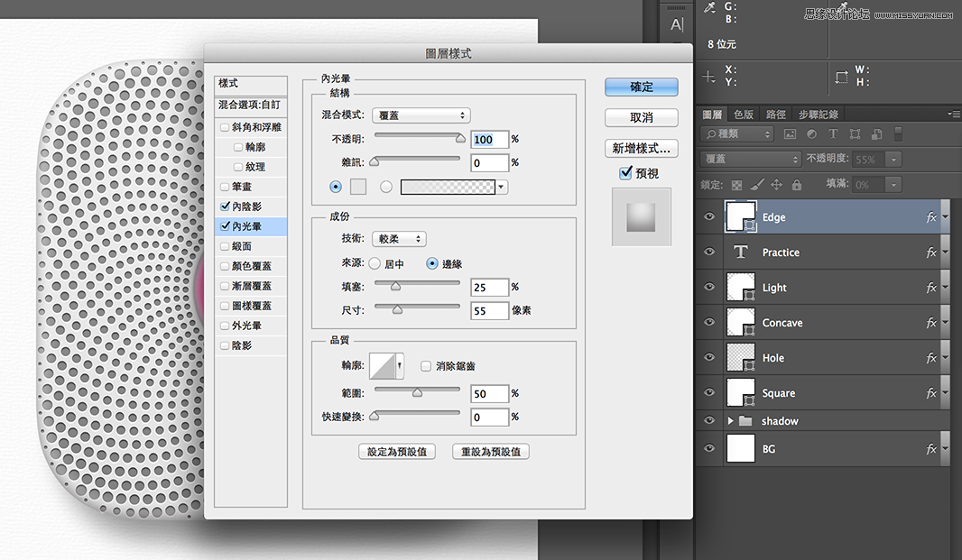Open the 輪廓 contour picker arrow
The height and width of the screenshot is (560, 962).
point(400,365)
